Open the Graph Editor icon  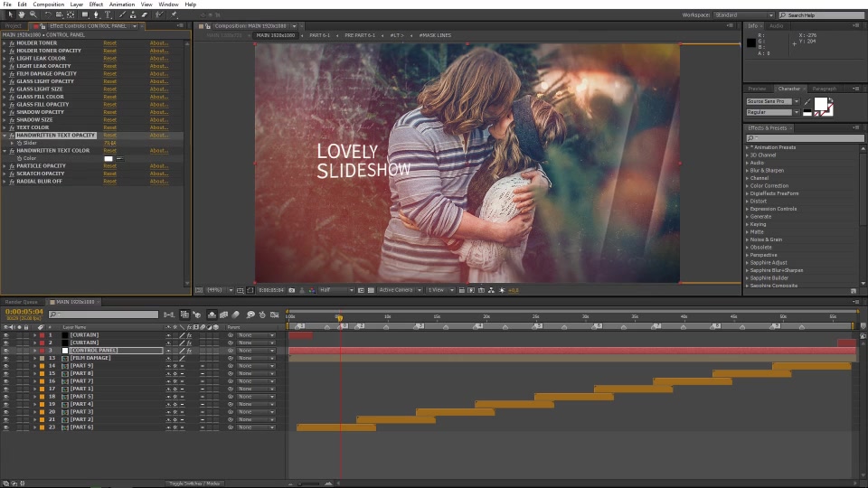275,314
